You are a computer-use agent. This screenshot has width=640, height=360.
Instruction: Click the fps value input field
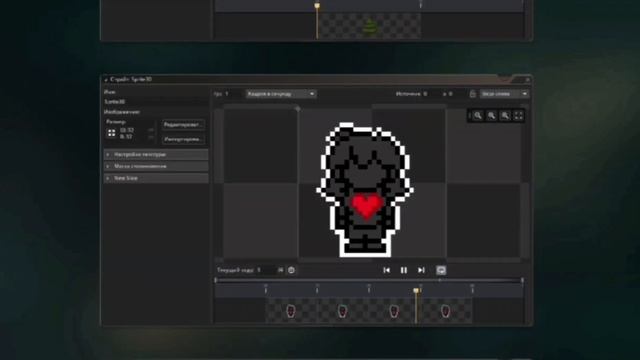pyautogui.click(x=233, y=94)
